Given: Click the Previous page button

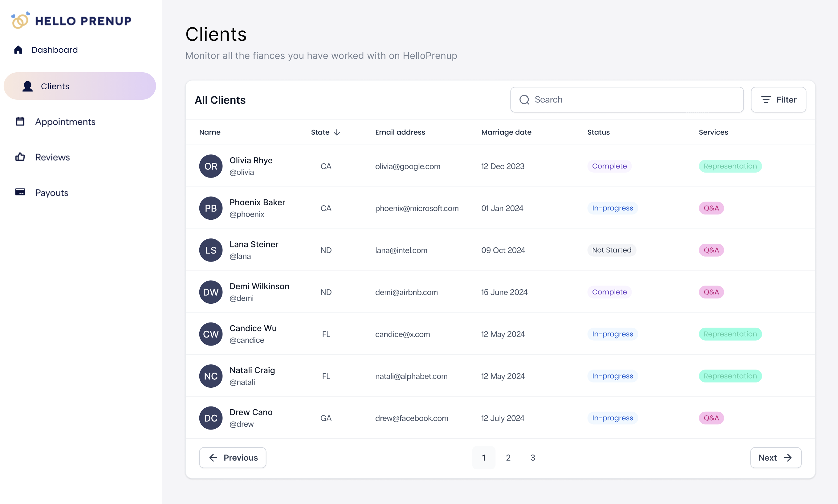Looking at the screenshot, I should (x=233, y=458).
